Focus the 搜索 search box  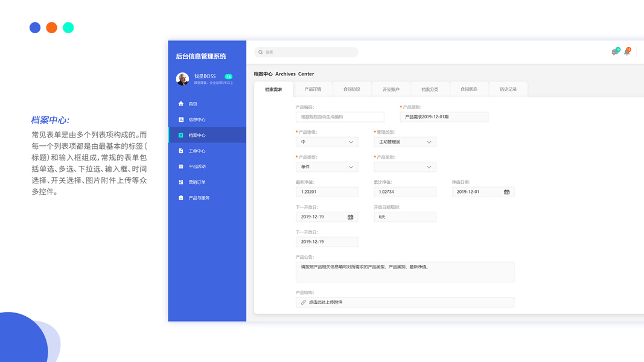pos(306,52)
